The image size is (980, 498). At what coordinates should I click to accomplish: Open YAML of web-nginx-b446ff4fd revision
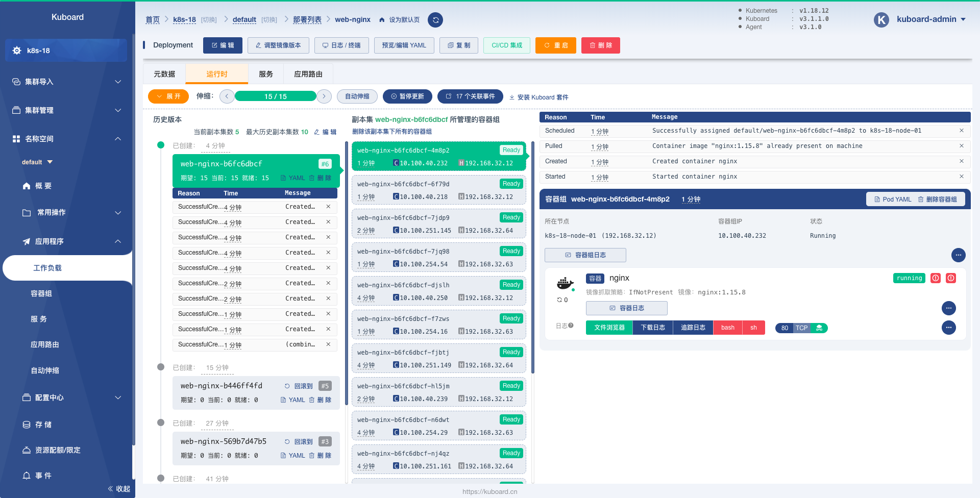293,400
